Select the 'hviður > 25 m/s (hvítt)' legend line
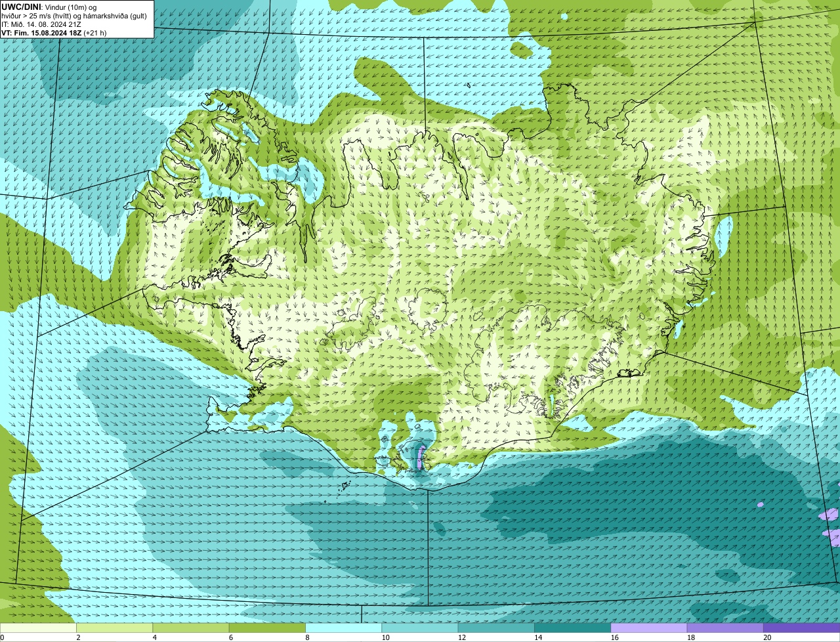 pyautogui.click(x=74, y=16)
